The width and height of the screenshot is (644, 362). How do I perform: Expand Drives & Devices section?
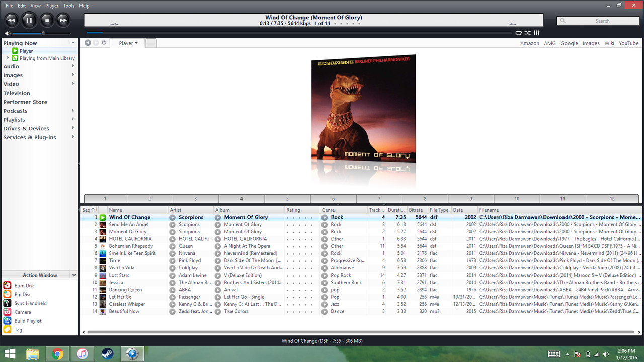73,128
